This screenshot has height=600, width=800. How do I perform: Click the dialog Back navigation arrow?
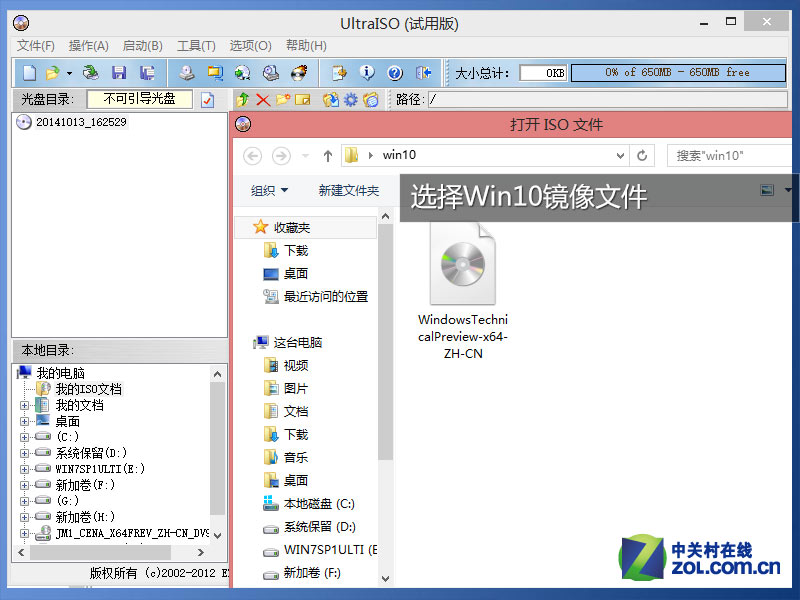253,156
